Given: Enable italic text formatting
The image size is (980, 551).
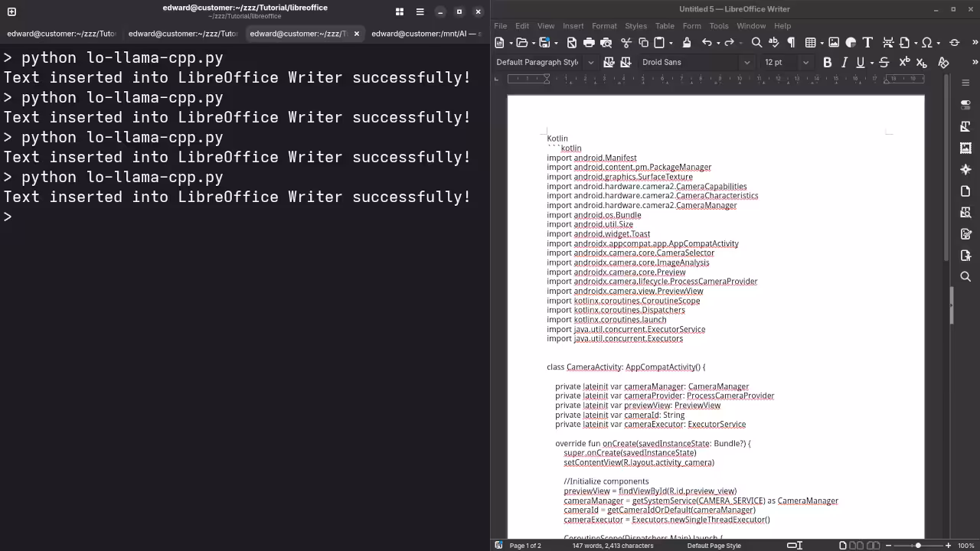Looking at the screenshot, I should click(x=844, y=62).
